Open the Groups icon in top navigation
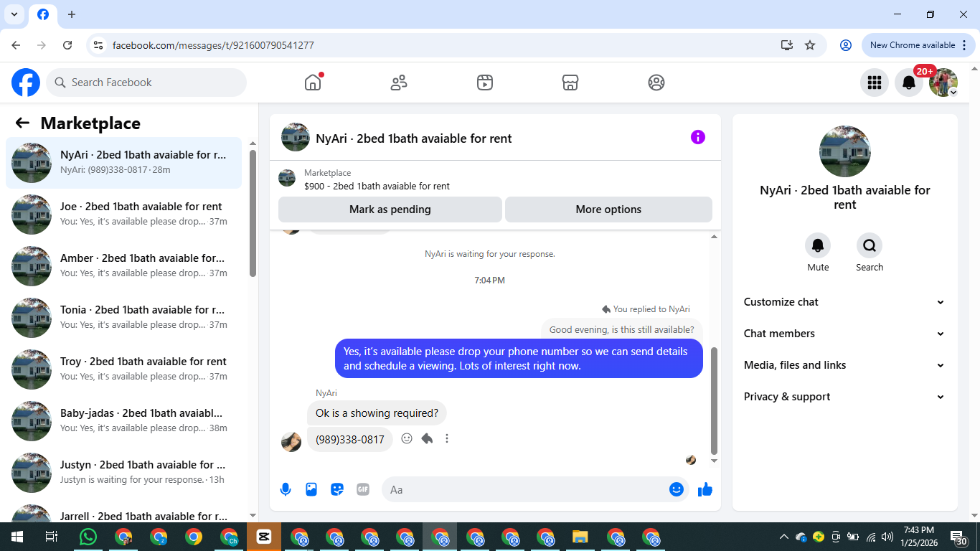 pyautogui.click(x=656, y=83)
